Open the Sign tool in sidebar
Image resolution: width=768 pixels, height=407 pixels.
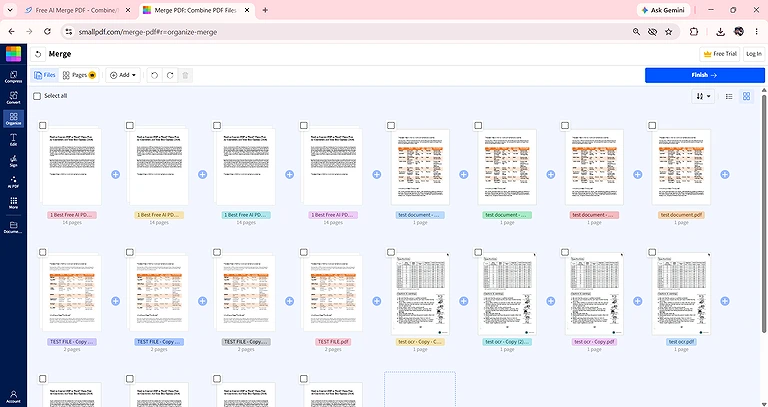pos(13,161)
